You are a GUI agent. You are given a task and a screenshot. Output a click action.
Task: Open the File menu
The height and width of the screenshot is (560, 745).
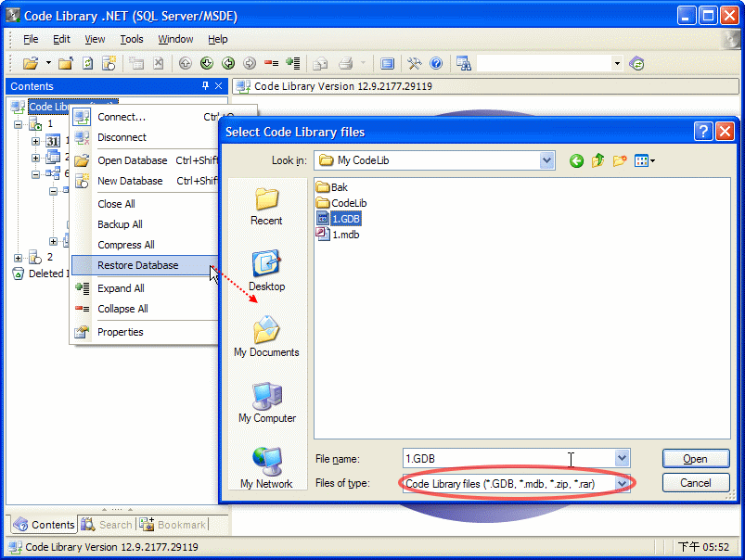point(31,39)
